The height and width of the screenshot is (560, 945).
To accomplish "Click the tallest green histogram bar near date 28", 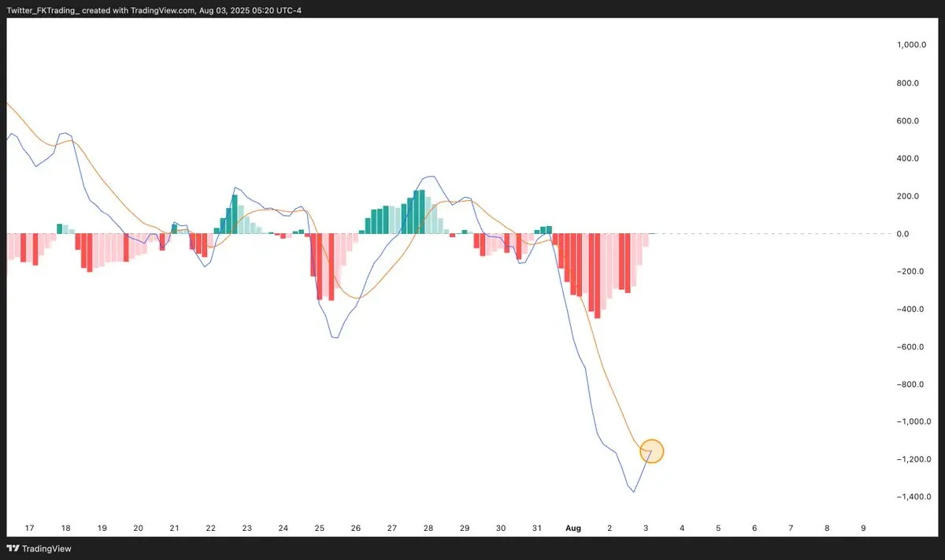I will coord(422,212).
